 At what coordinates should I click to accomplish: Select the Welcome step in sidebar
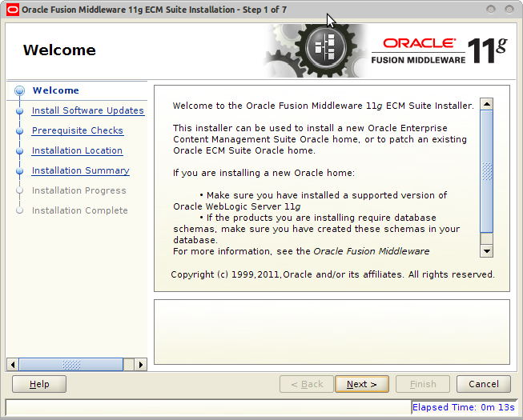(56, 90)
